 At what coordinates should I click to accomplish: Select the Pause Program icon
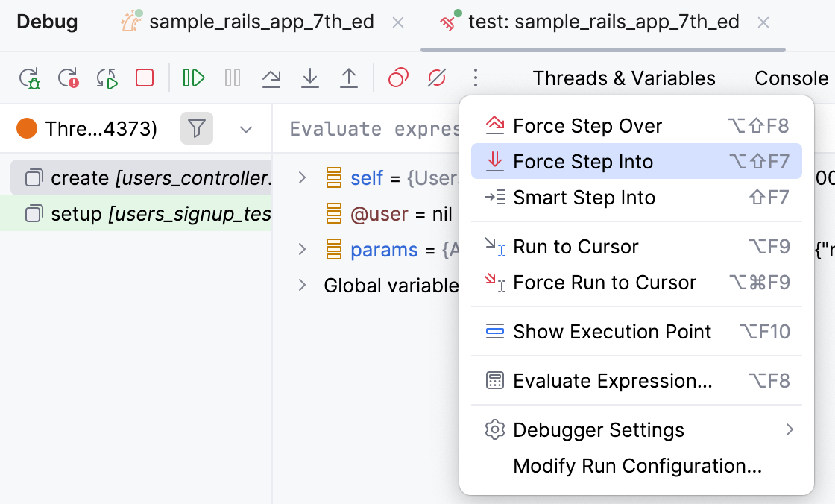point(232,77)
